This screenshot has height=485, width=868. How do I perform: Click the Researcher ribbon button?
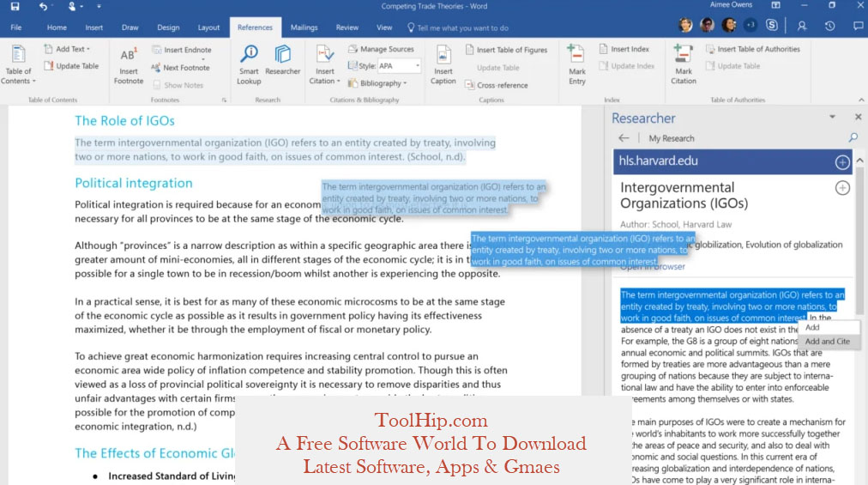pyautogui.click(x=282, y=60)
